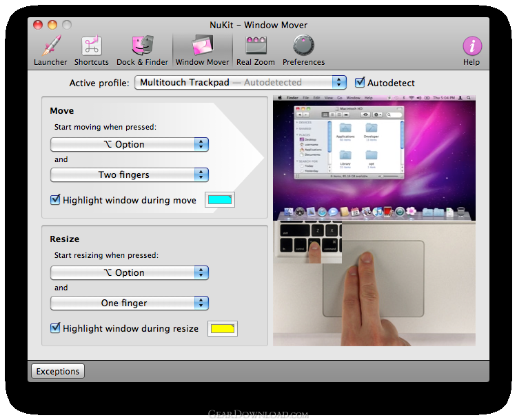The height and width of the screenshot is (420, 517).
Task: Toggle the Autodetect checkbox
Action: click(x=360, y=83)
